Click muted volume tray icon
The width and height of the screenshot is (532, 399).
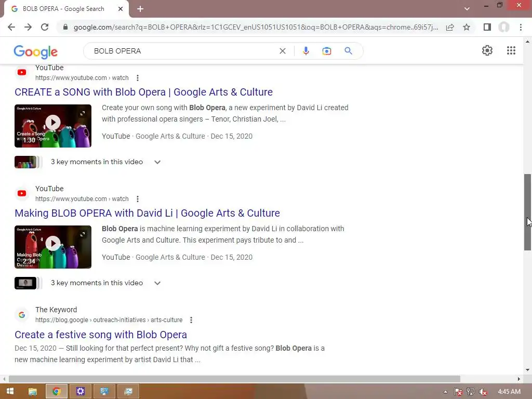483,392
